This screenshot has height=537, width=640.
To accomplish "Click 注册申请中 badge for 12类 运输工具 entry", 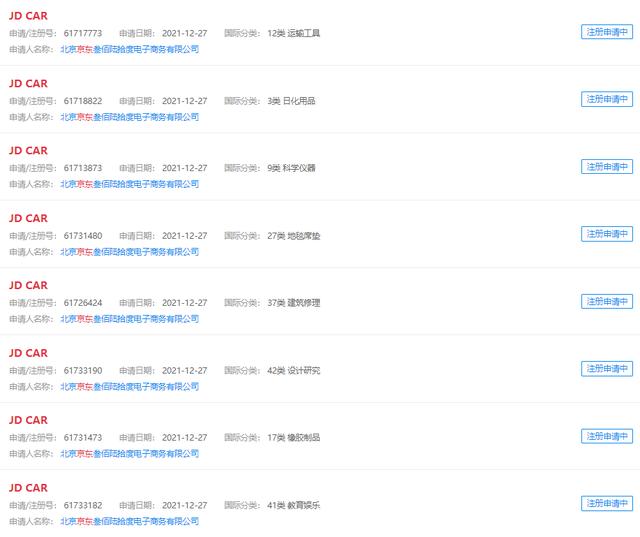I will (607, 32).
